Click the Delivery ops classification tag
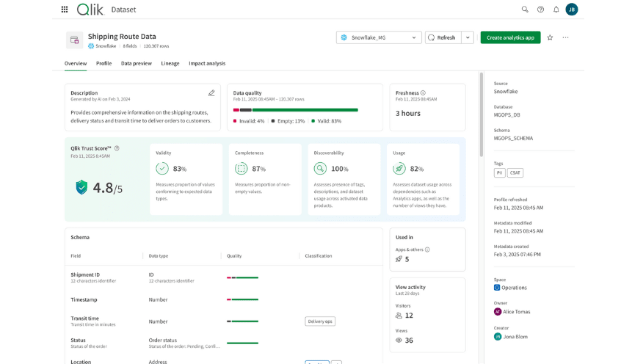 coord(320,321)
